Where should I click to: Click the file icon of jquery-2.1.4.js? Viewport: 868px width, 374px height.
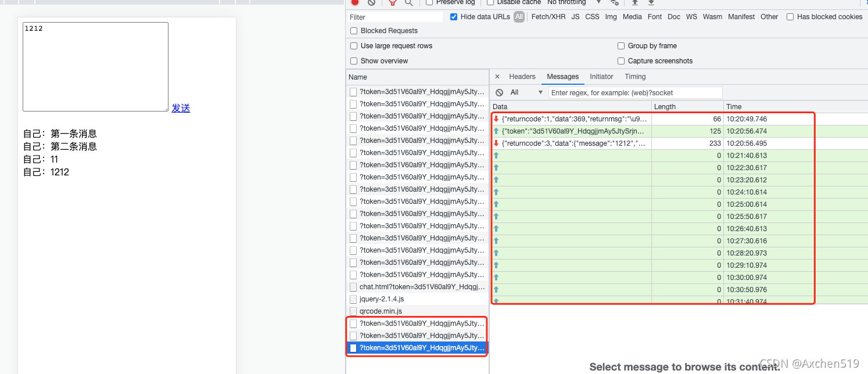[353, 299]
